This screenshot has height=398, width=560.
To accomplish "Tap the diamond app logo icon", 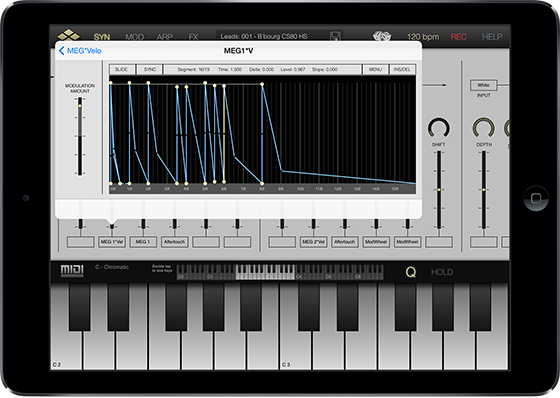I will click(69, 35).
